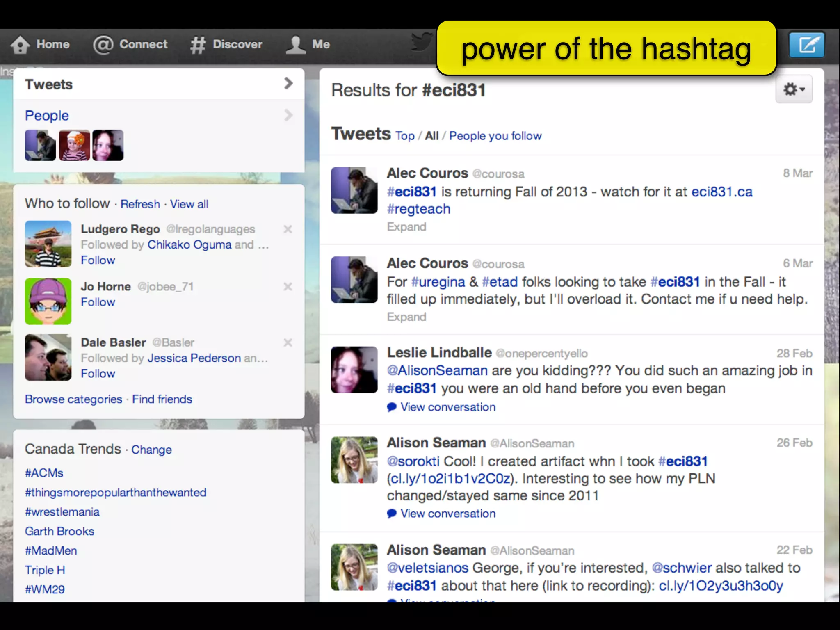Filter tweets by People you follow
Viewport: 840px width, 630px height.
click(495, 136)
